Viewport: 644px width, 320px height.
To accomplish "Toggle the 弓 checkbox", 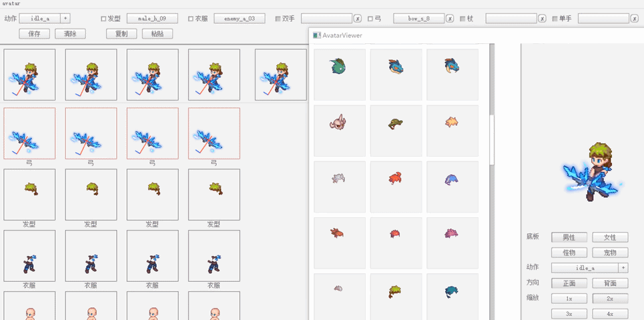I will 370,19.
